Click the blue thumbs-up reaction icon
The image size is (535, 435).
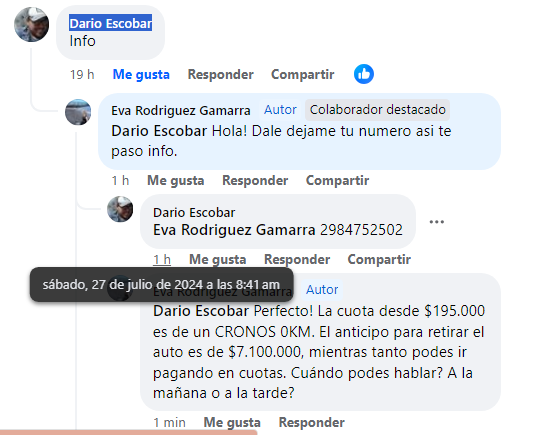[364, 74]
